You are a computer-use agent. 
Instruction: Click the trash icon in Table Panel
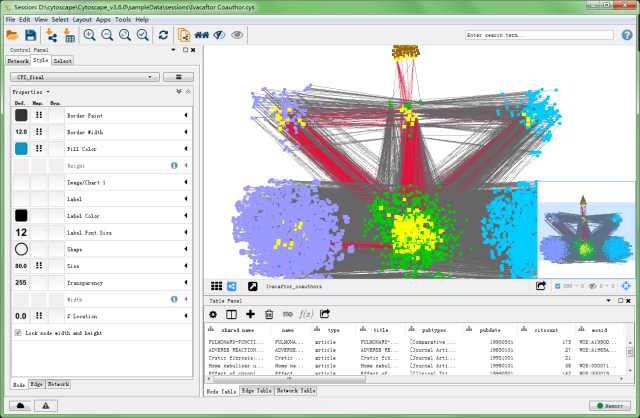click(x=269, y=314)
